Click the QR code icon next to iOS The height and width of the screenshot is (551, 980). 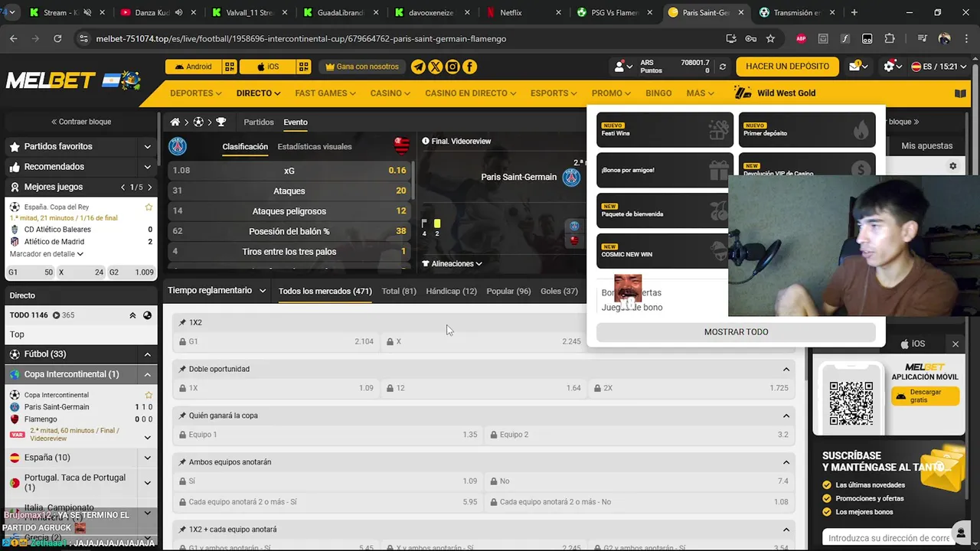coord(304,67)
